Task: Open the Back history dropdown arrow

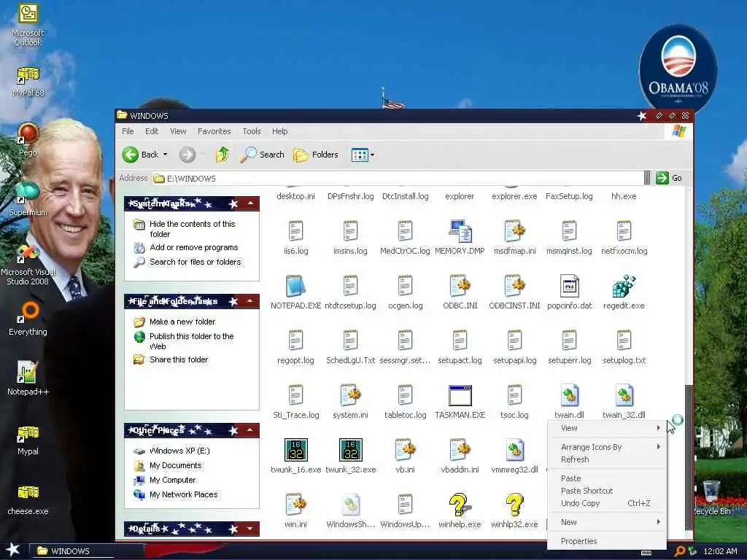Action: 166,155
